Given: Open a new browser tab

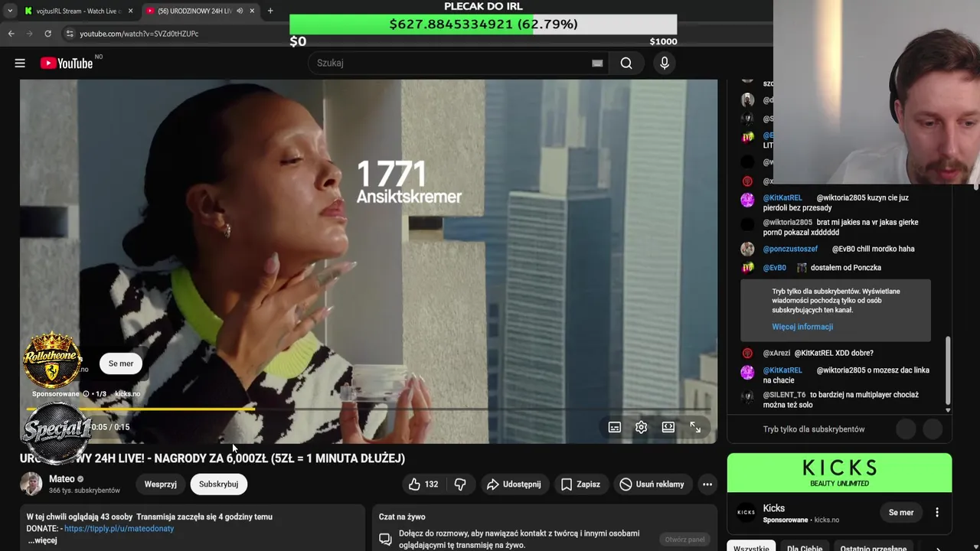Looking at the screenshot, I should pyautogui.click(x=270, y=11).
